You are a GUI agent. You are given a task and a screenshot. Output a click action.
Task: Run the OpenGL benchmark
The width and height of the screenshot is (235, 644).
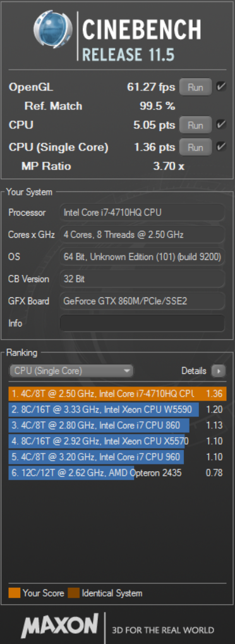pyautogui.click(x=196, y=87)
